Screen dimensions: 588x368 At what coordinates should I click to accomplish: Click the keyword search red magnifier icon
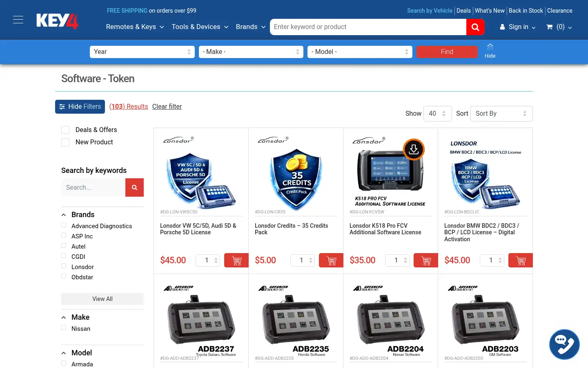coord(134,187)
